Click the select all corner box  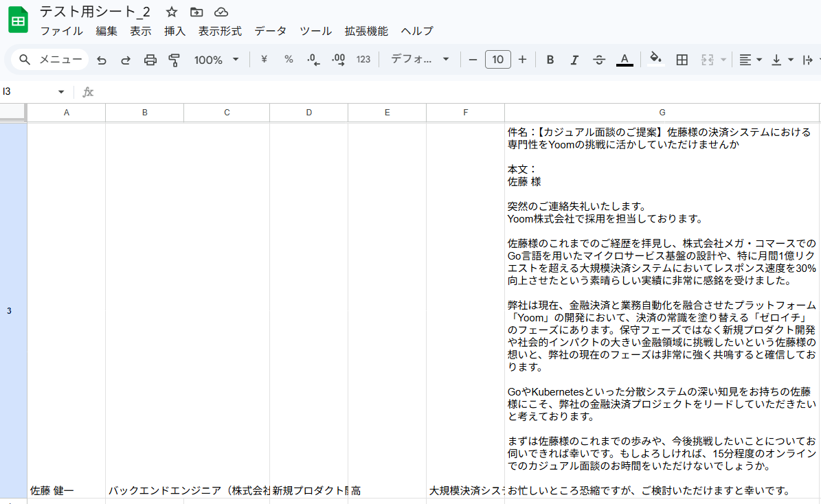pos(12,112)
